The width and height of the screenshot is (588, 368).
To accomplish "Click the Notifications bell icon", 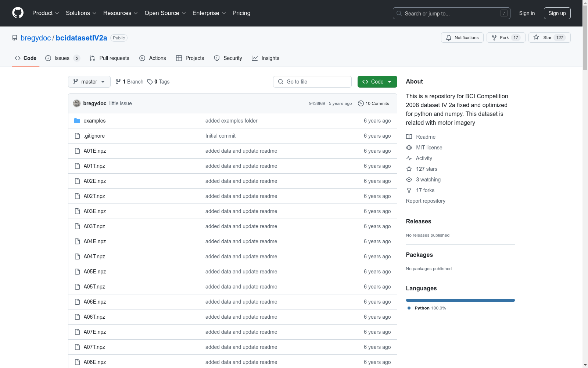I will 449,38.
